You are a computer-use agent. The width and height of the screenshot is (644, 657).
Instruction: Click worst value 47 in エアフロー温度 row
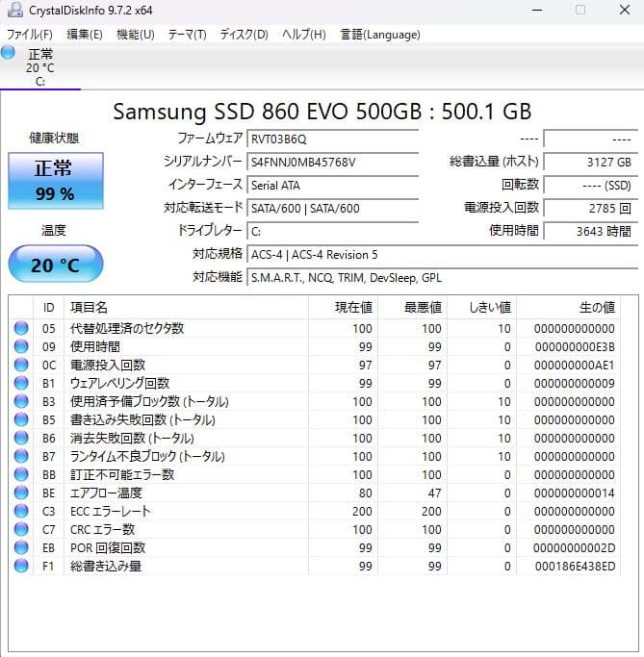pos(434,493)
